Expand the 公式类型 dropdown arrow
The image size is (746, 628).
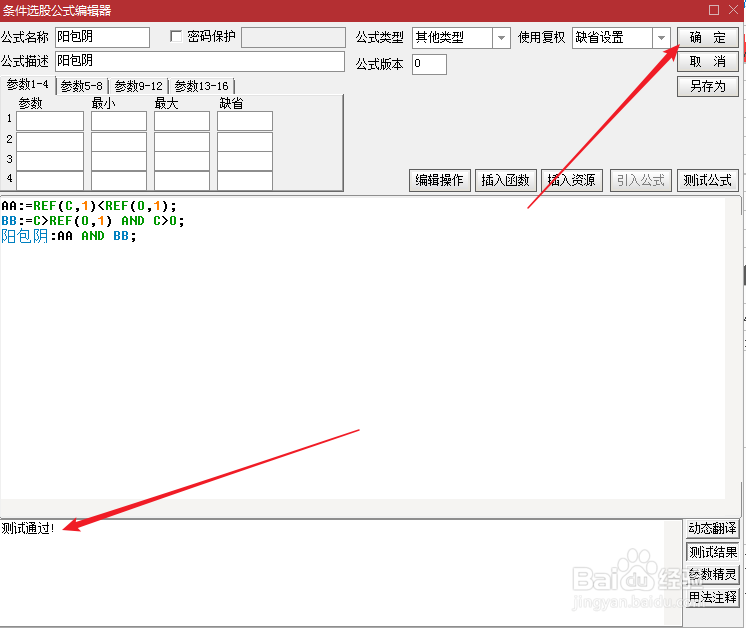[501, 38]
